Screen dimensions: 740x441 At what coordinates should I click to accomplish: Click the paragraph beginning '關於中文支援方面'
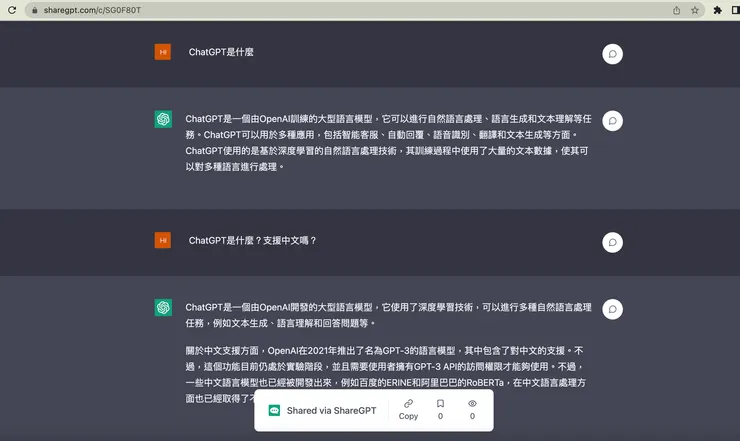386,374
